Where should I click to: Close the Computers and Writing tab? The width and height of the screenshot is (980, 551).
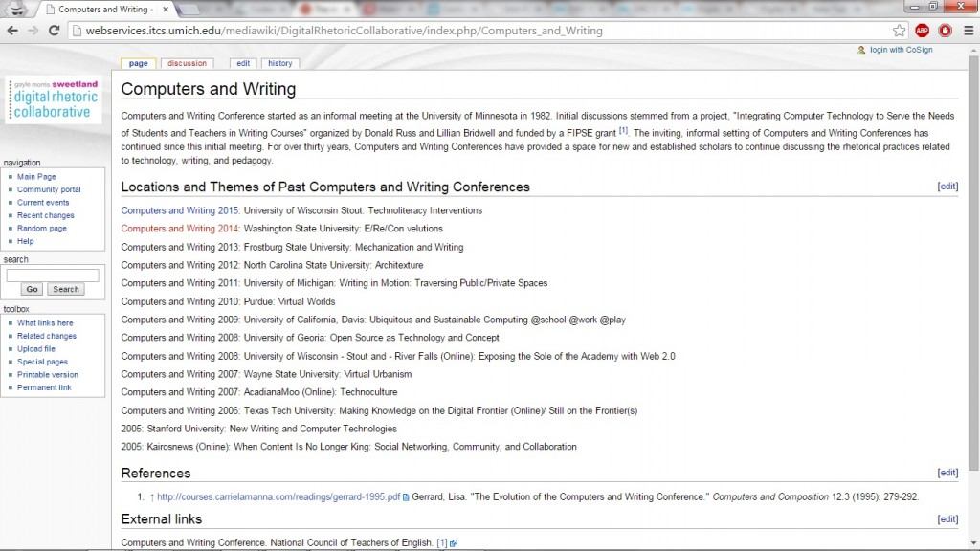165,10
